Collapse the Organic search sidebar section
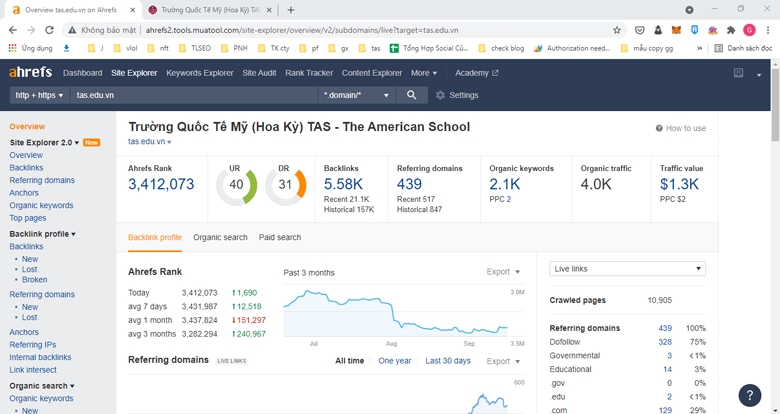The image size is (780, 414). (42, 386)
